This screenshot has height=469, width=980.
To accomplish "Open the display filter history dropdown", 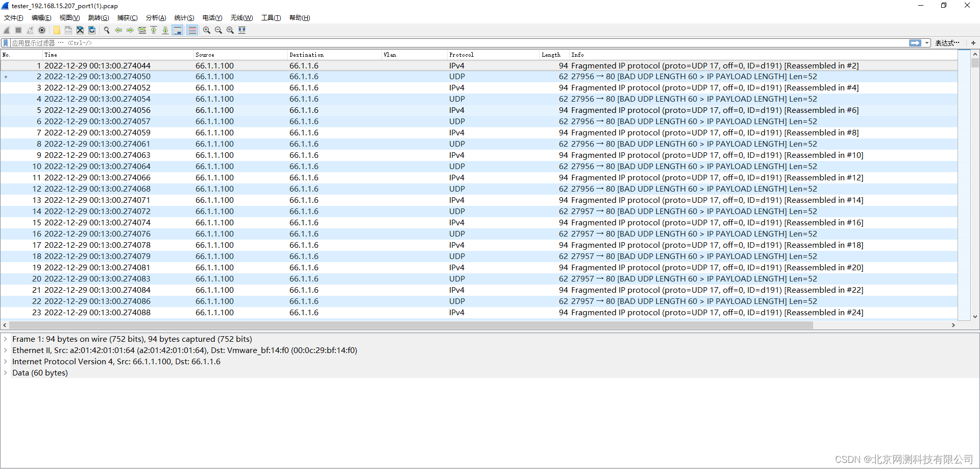I will point(927,43).
